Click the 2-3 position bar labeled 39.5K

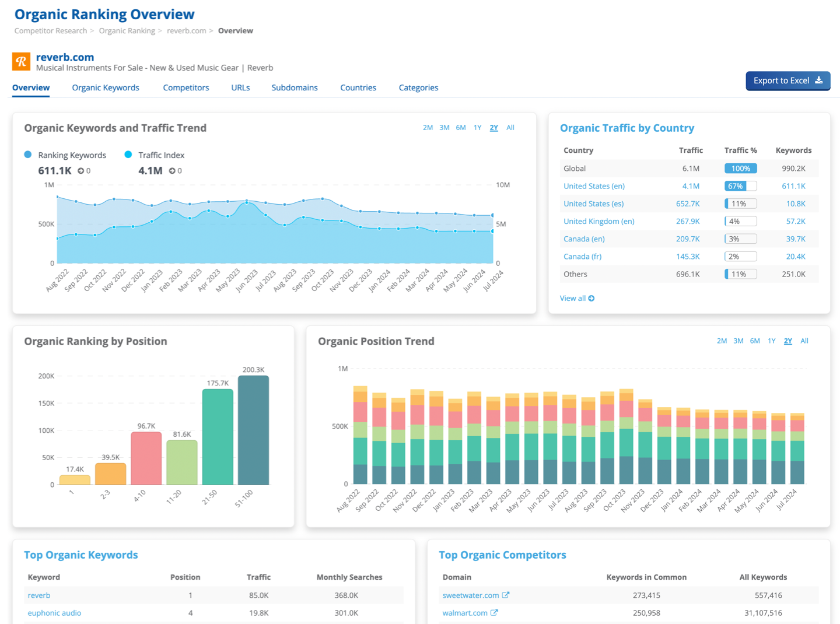110,474
